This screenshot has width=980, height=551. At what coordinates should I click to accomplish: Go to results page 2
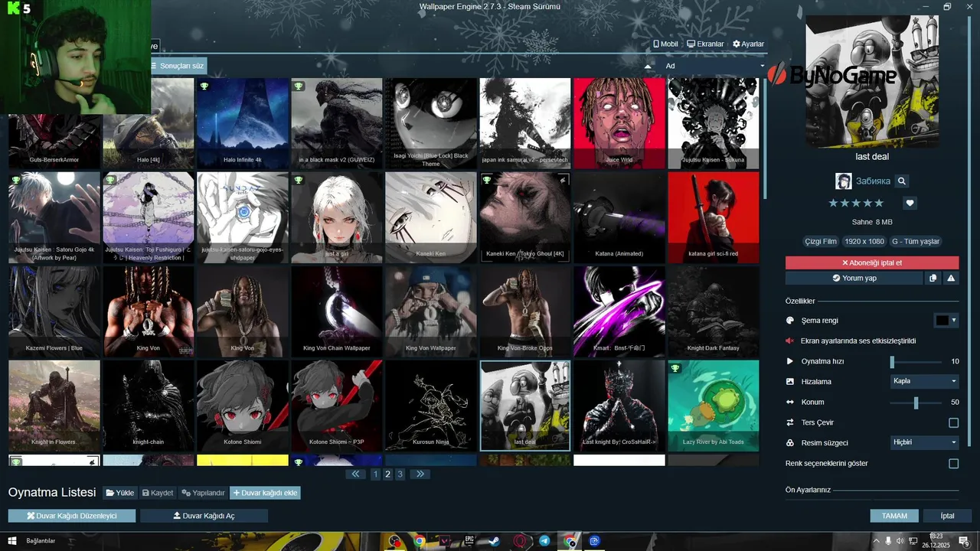[387, 474]
